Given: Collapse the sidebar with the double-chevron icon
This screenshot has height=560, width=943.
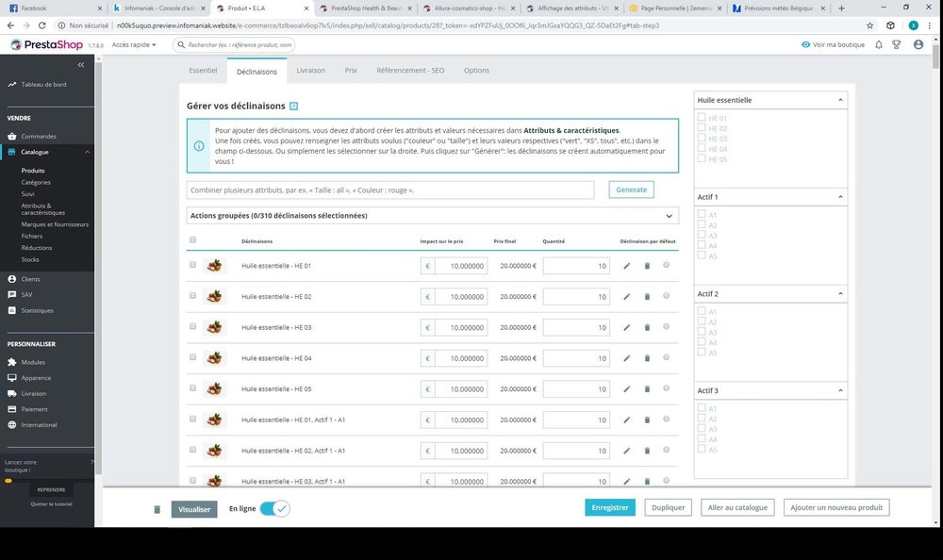Looking at the screenshot, I should pos(80,64).
